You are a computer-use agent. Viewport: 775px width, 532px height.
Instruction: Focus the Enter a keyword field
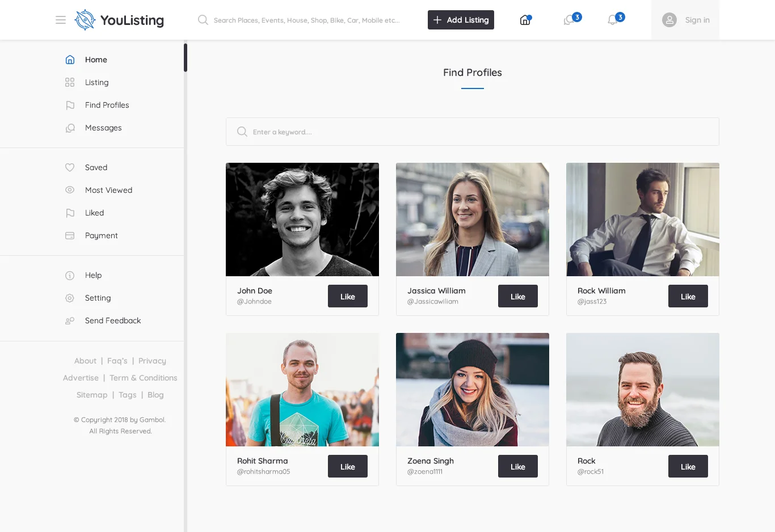[x=482, y=132]
